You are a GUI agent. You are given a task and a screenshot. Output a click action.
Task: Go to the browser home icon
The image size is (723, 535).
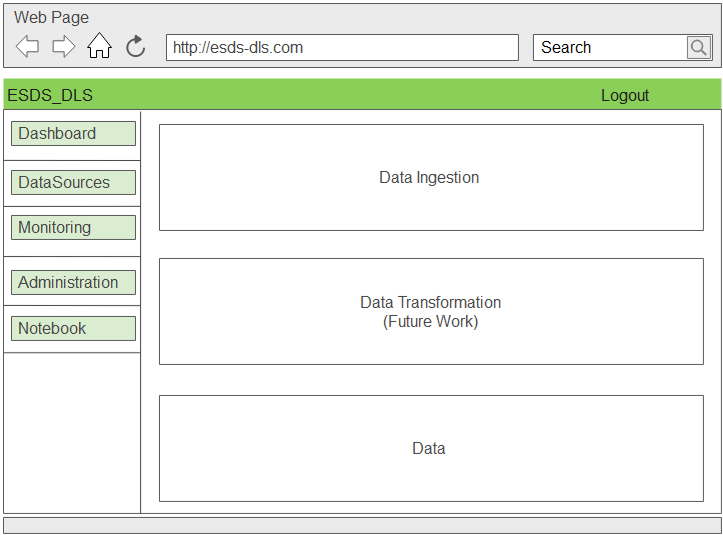pyautogui.click(x=99, y=46)
